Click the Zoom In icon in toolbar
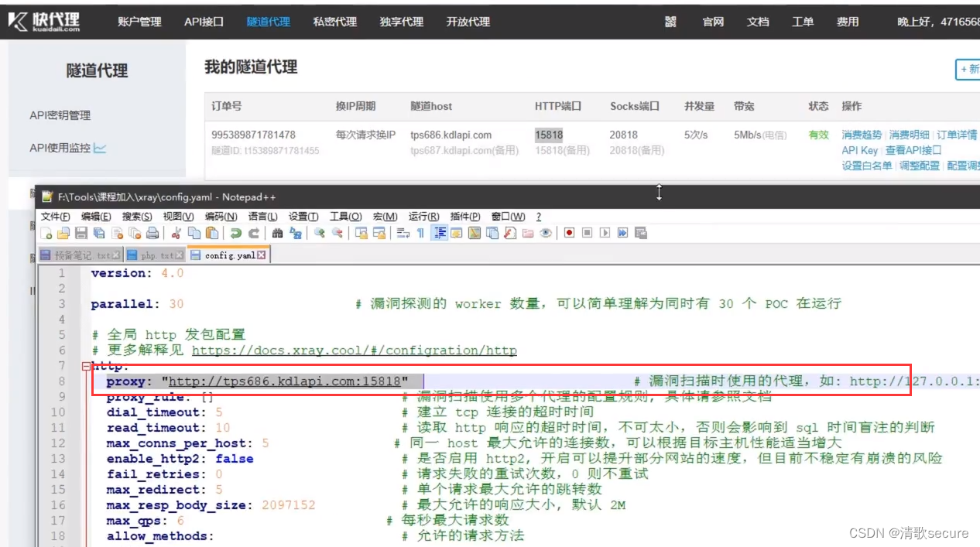Viewport: 980px width, 547px height. pyautogui.click(x=319, y=233)
